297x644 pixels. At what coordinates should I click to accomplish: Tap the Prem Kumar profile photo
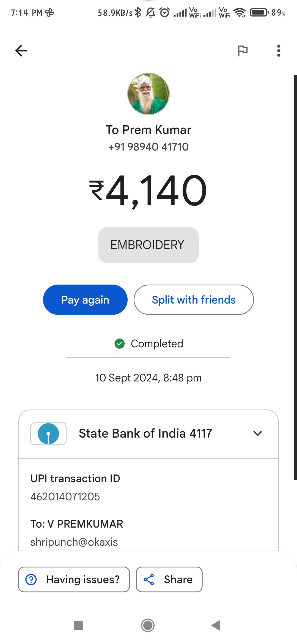click(148, 94)
